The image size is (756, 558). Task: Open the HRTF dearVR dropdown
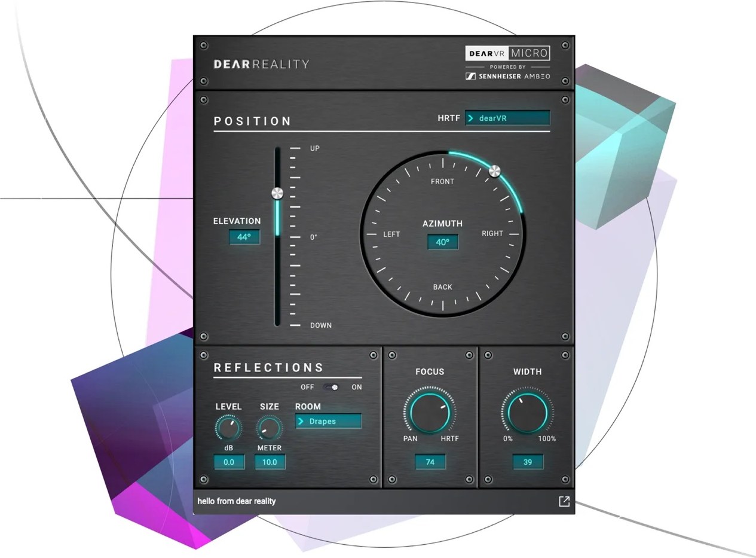click(507, 118)
